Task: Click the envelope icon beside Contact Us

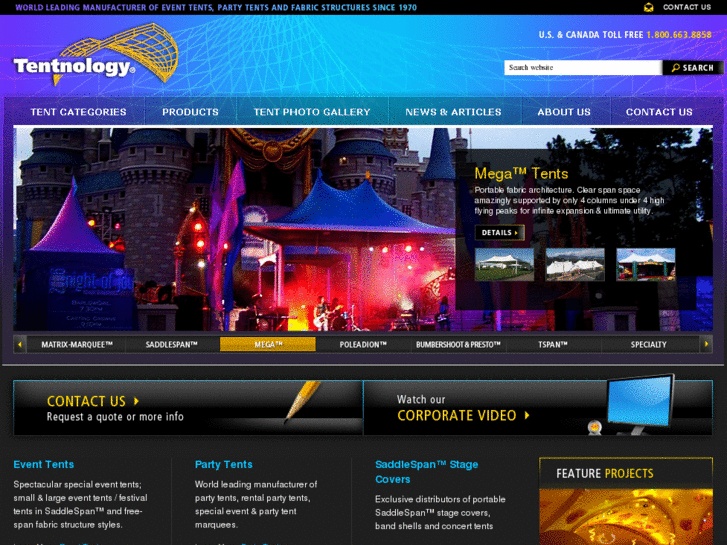Action: point(649,7)
